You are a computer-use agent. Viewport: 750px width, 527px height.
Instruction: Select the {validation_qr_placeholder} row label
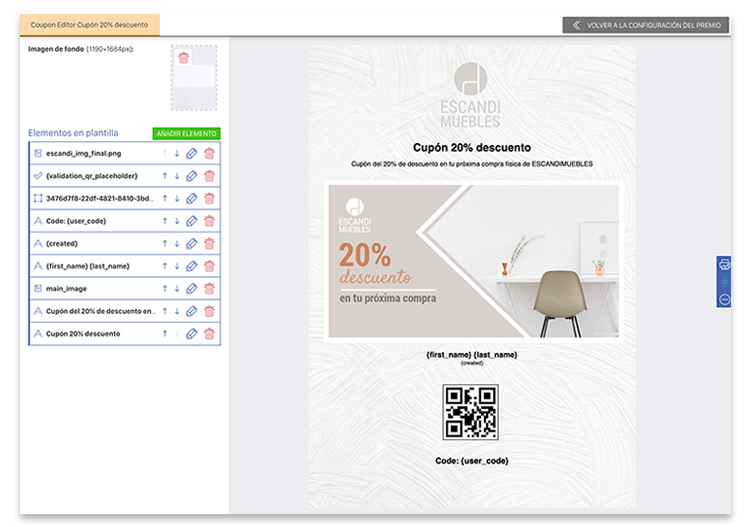click(x=91, y=176)
